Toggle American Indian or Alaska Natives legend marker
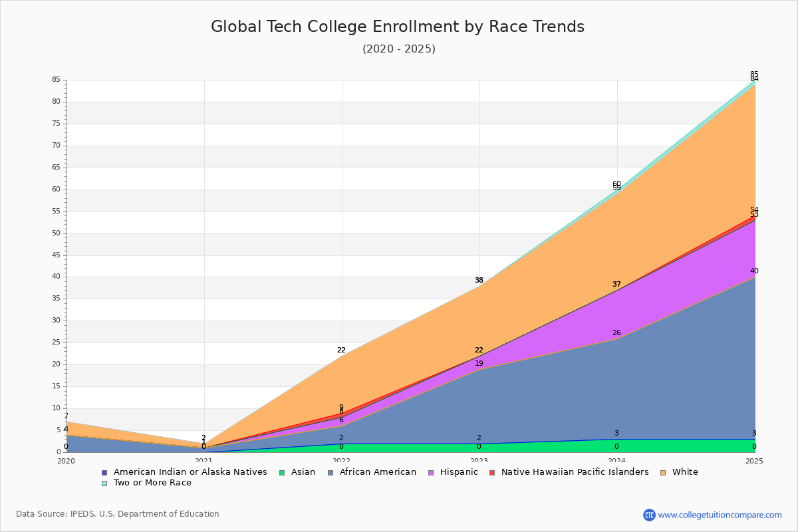The image size is (798, 532). tap(104, 472)
